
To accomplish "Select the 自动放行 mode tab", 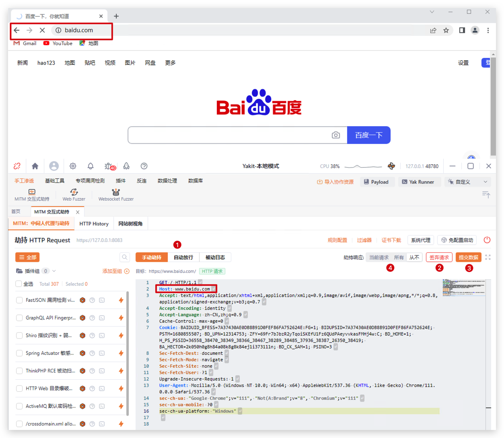I will pos(183,257).
